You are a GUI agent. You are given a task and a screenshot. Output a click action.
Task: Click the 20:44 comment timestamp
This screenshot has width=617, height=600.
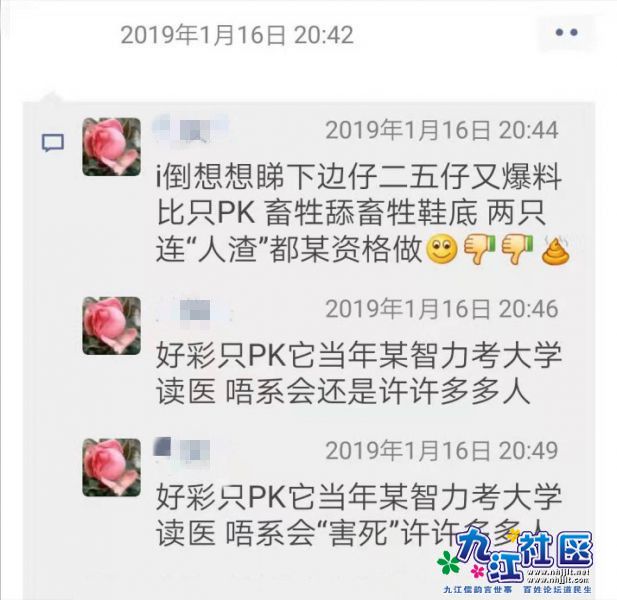(x=442, y=130)
